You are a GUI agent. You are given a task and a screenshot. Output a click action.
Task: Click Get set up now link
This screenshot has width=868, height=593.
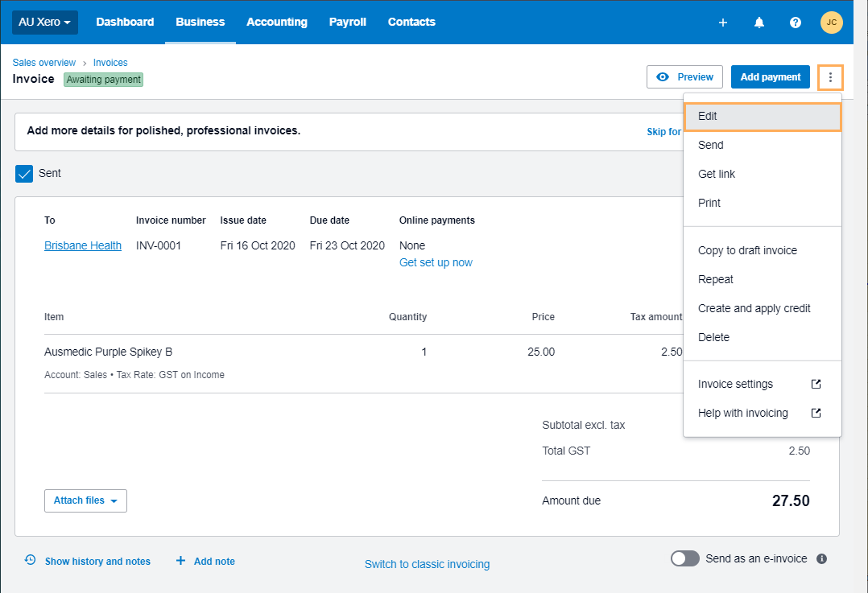point(436,263)
